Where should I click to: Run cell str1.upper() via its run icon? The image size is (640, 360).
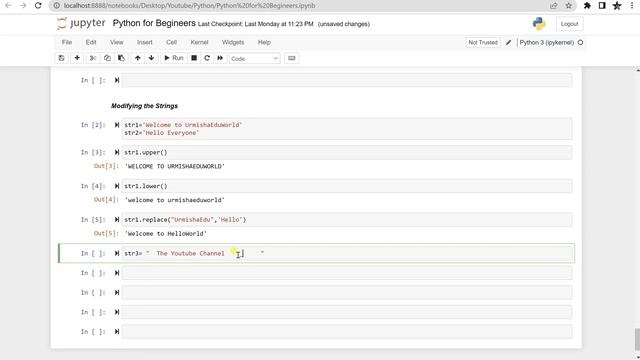tap(117, 152)
